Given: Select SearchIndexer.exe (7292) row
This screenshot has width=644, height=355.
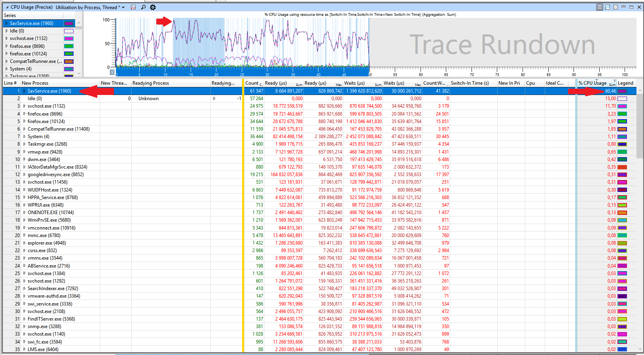Looking at the screenshot, I should tap(320, 289).
